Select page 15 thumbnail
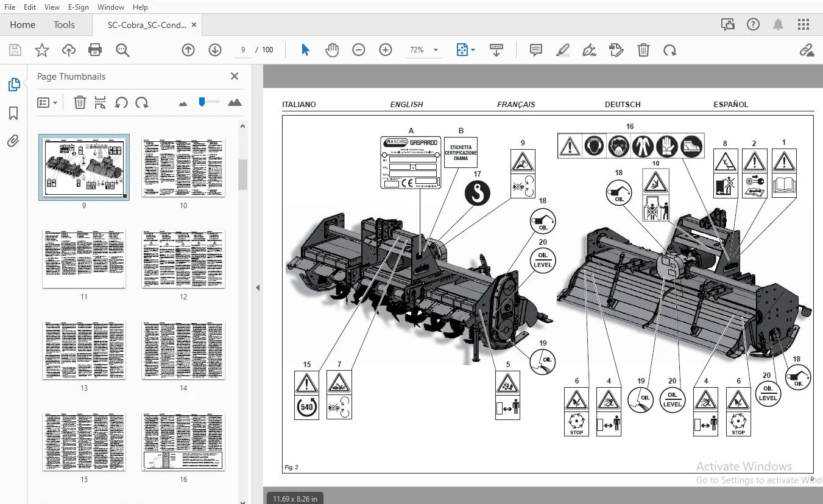823x504 pixels. 84,441
